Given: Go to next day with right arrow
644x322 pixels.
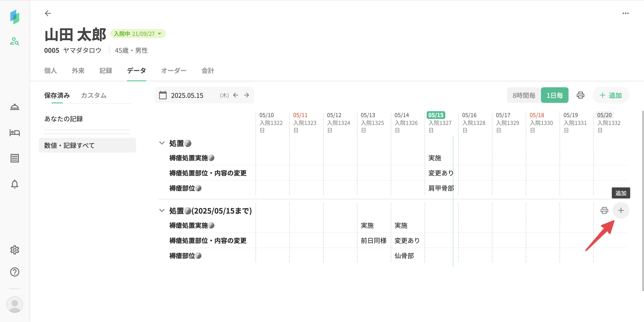Looking at the screenshot, I should tap(247, 95).
